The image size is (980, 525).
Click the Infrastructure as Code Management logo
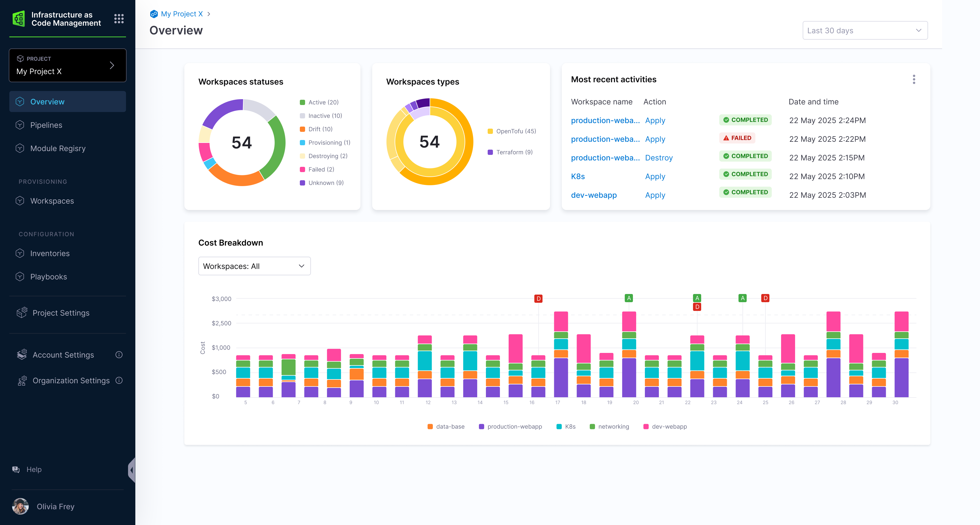pyautogui.click(x=19, y=19)
